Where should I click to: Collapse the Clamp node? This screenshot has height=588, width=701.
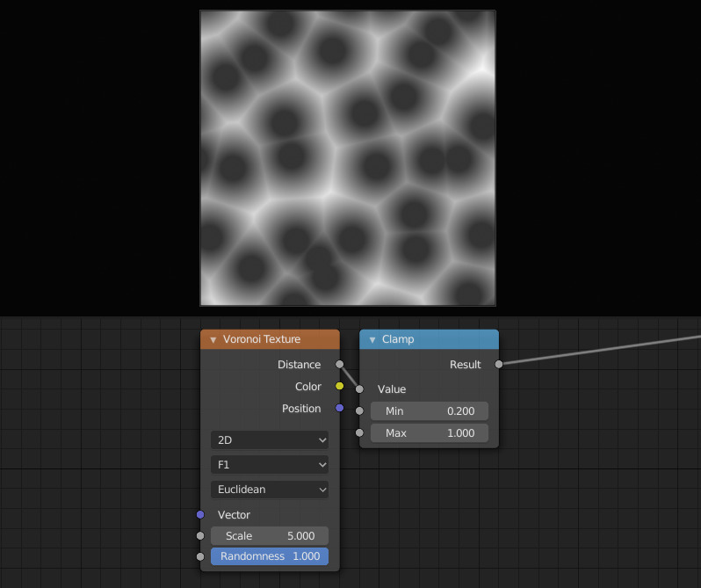point(372,340)
